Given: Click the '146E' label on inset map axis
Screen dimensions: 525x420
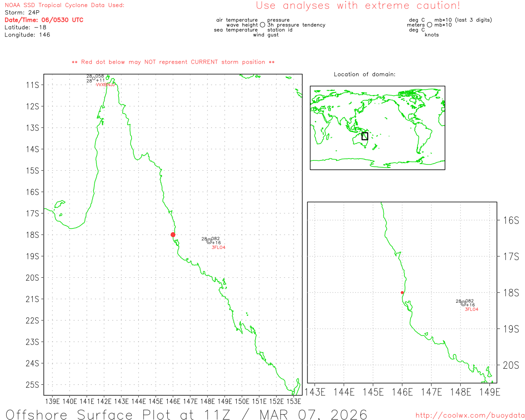Looking at the screenshot, I should 402,392.
